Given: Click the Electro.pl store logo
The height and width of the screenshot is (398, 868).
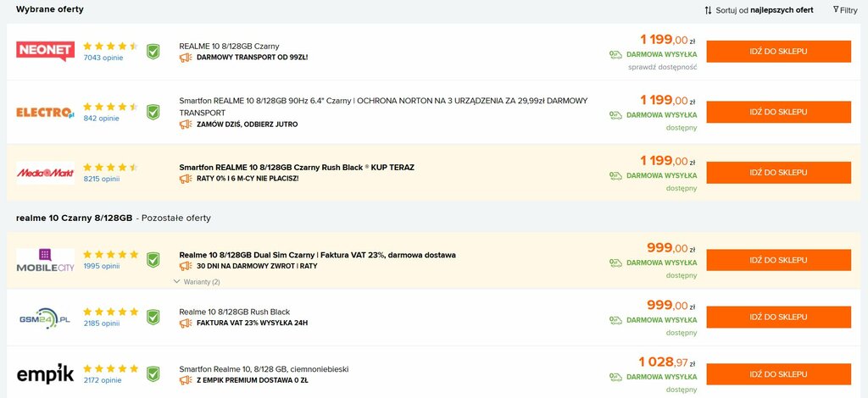Looking at the screenshot, I should click(45, 112).
